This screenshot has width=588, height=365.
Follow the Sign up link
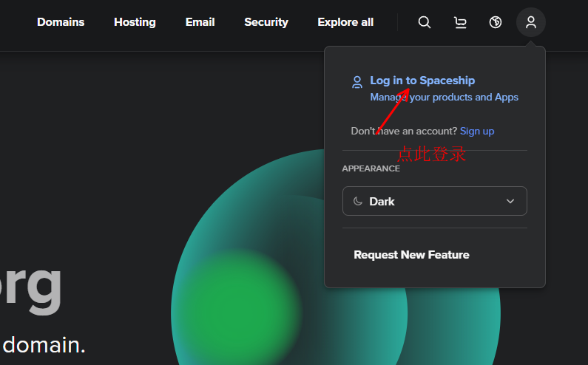click(477, 132)
